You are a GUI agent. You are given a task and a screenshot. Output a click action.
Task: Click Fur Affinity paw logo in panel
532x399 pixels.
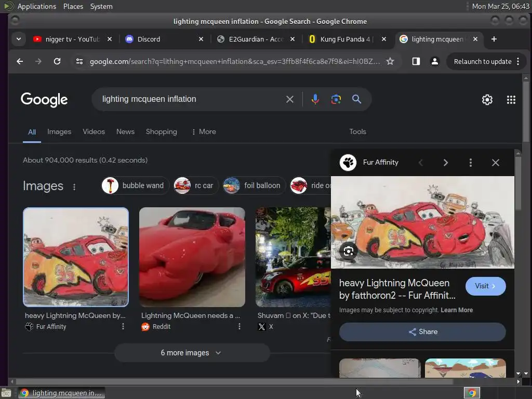[x=348, y=163]
